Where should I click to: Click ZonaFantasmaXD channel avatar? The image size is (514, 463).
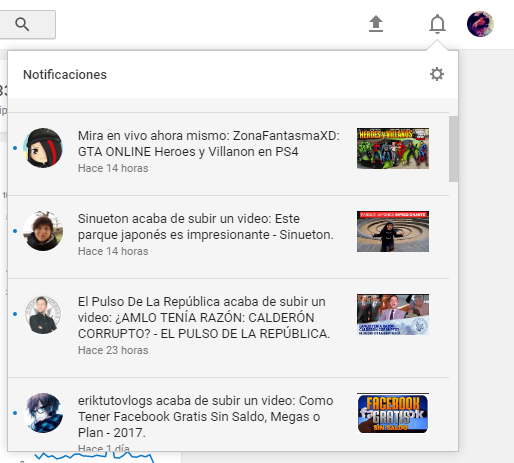pos(43,148)
